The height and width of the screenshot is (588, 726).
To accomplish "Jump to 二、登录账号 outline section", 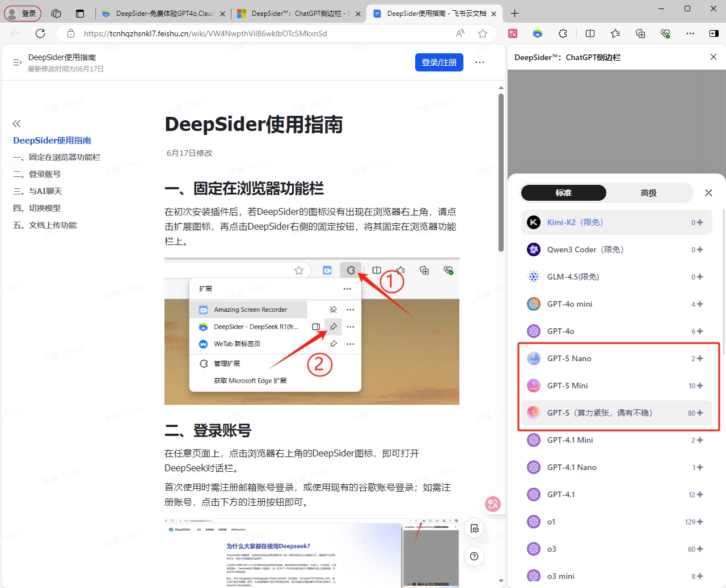I will (37, 174).
